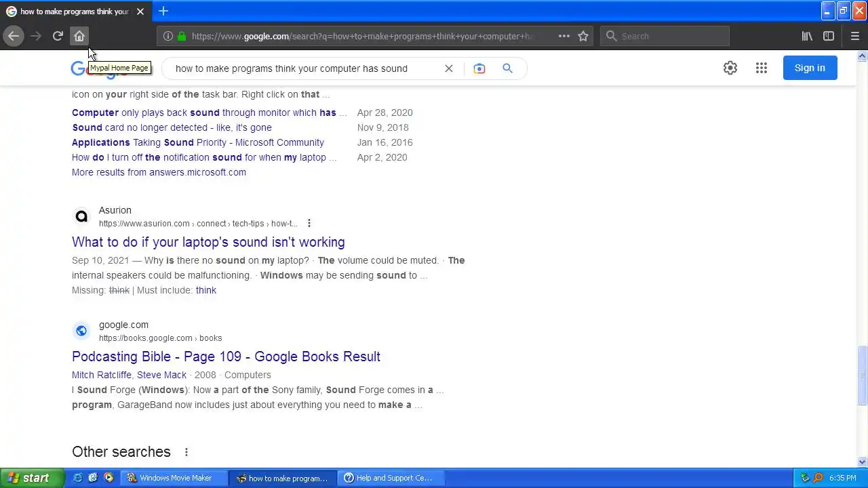Clear the Google search box text
This screenshot has width=868, height=488.
(x=449, y=68)
